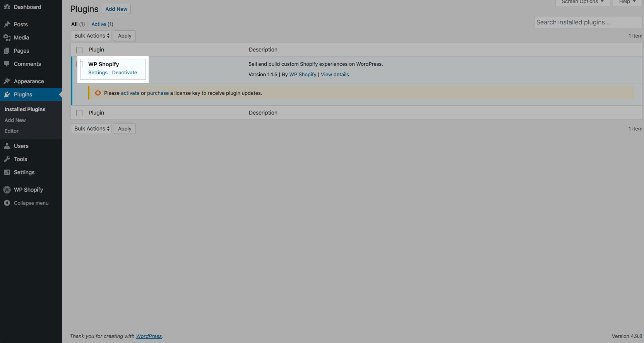Image resolution: width=644 pixels, height=343 pixels.
Task: Deactivate the WP Shopify plugin
Action: point(125,72)
